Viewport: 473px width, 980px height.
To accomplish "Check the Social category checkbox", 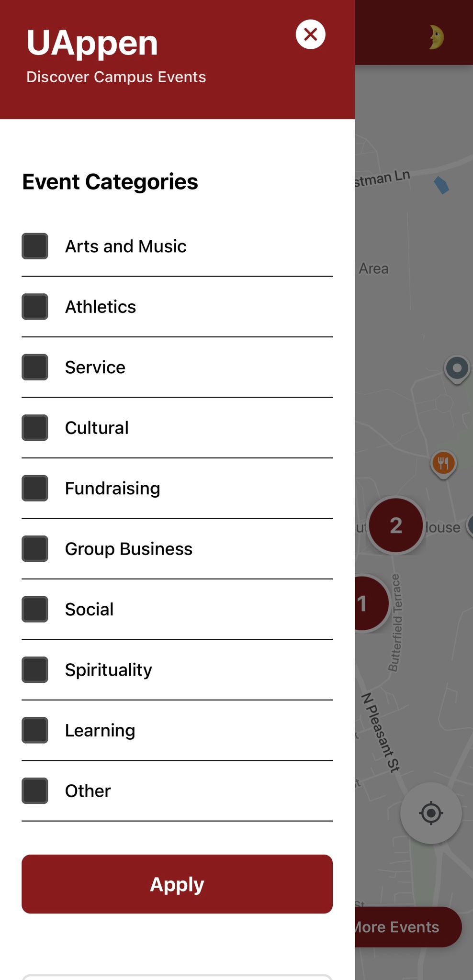I will pyautogui.click(x=35, y=609).
